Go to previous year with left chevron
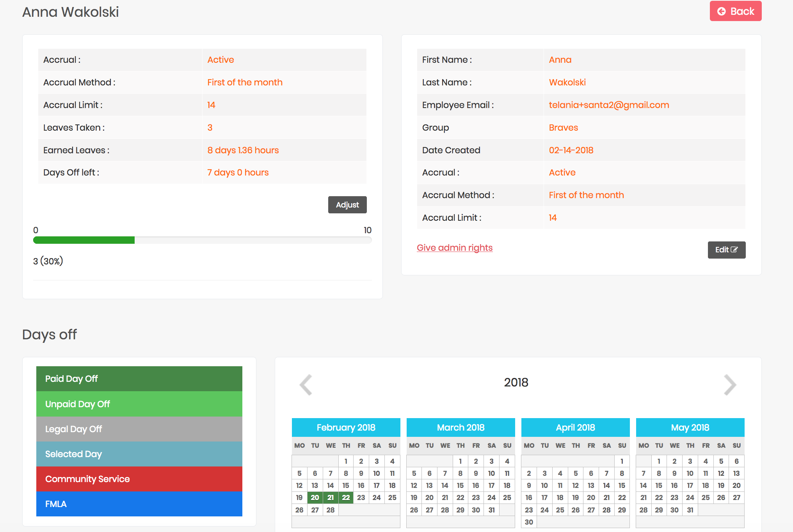Screen dimensions: 793x532 coord(306,385)
